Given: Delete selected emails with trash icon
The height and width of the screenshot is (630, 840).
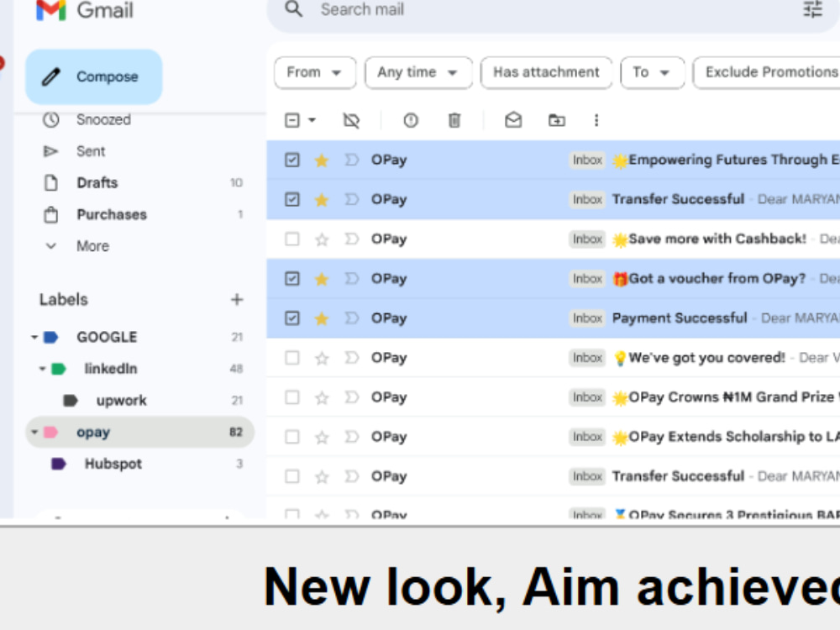Looking at the screenshot, I should coord(454,120).
